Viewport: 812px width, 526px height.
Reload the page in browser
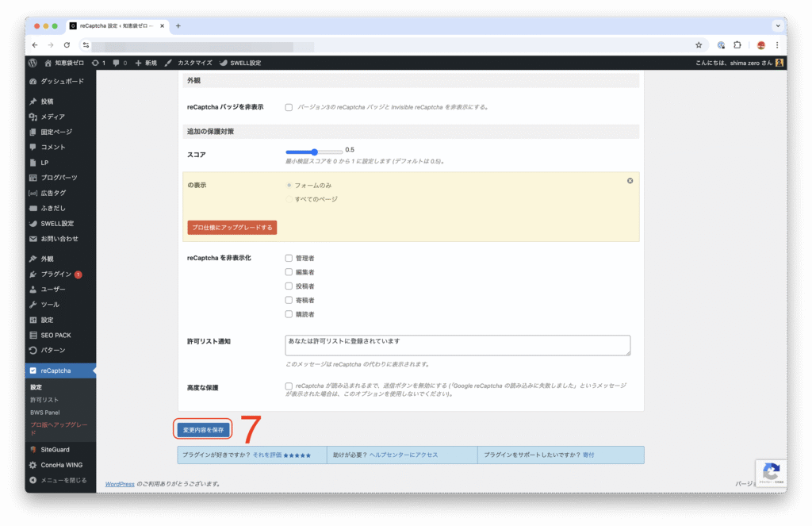coord(67,45)
